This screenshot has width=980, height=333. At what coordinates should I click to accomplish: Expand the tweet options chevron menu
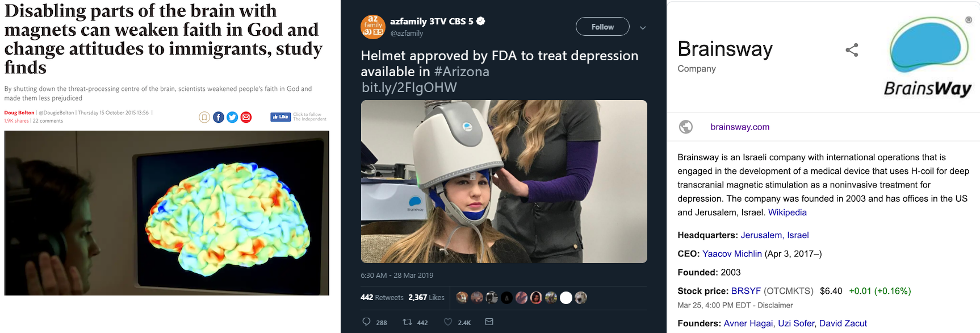[x=643, y=27]
